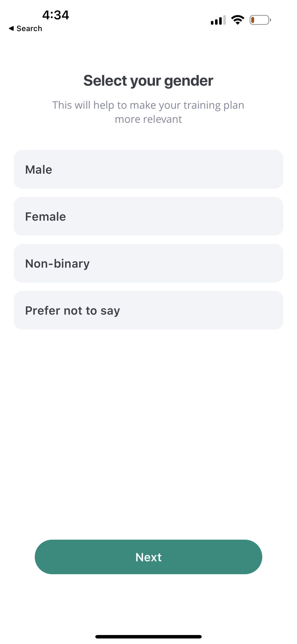Return to Search via the back label

pos(29,29)
